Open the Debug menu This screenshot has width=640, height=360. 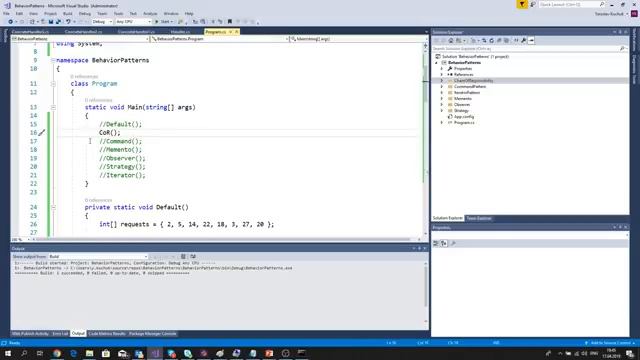(x=85, y=13)
